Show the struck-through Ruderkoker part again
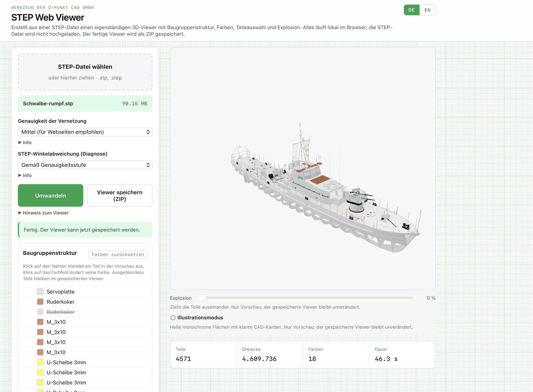This screenshot has height=392, width=533. tap(61, 312)
